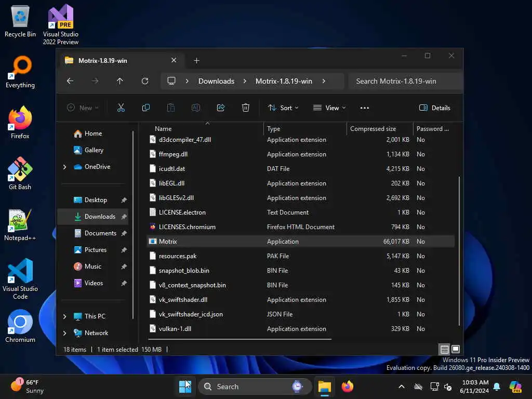532x399 pixels.
Task: Expand chevron before Downloads breadcrumb
Action: pos(187,81)
